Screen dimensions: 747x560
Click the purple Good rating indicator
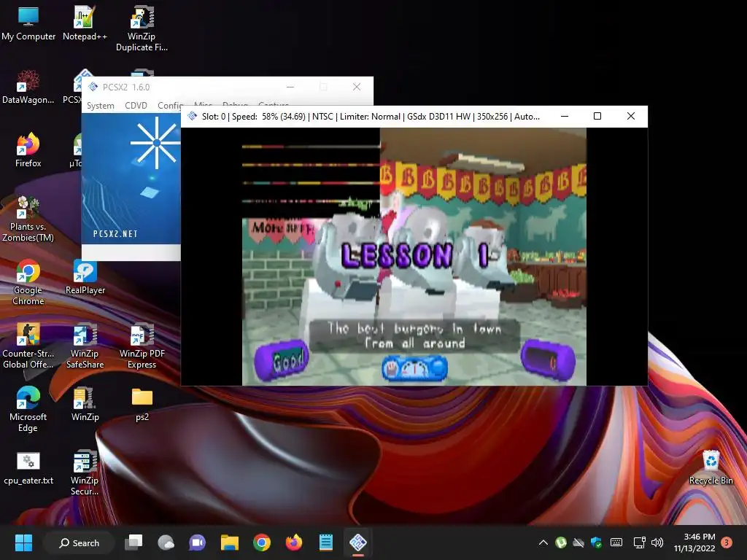click(x=282, y=360)
